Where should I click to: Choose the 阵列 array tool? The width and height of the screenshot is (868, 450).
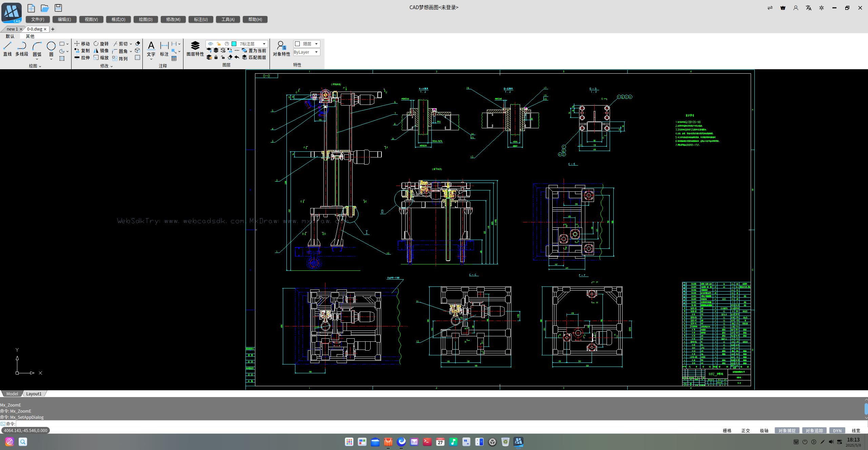[x=120, y=59]
